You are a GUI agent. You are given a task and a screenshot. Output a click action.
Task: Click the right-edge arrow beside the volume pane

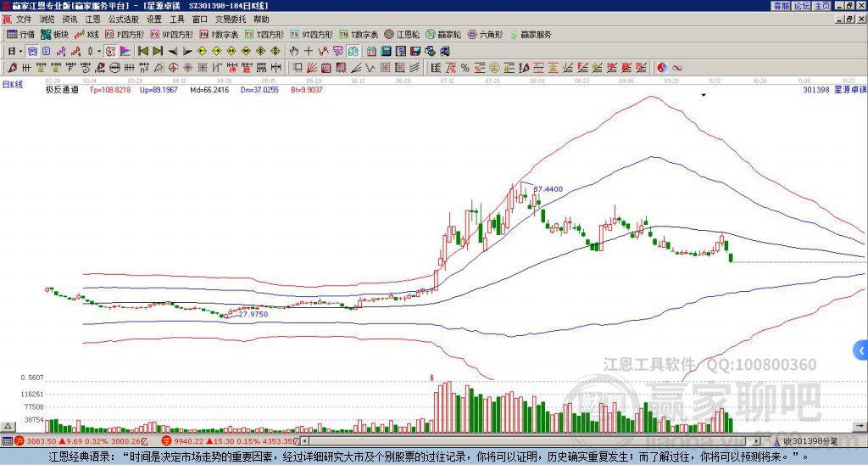point(861,426)
